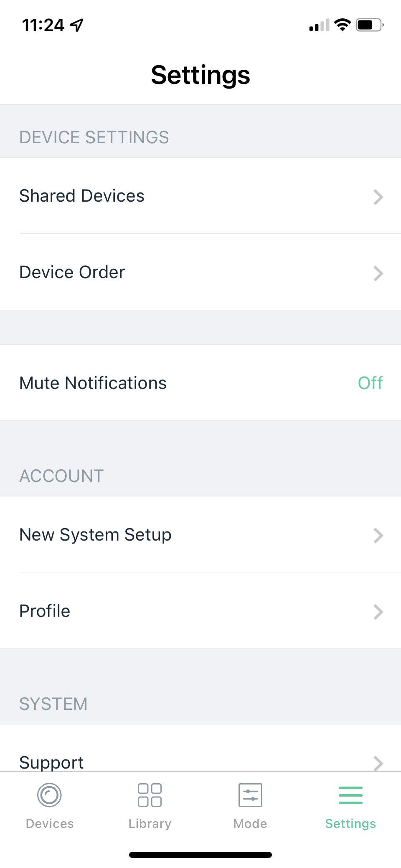Tap the location arrow icon

coord(77,25)
